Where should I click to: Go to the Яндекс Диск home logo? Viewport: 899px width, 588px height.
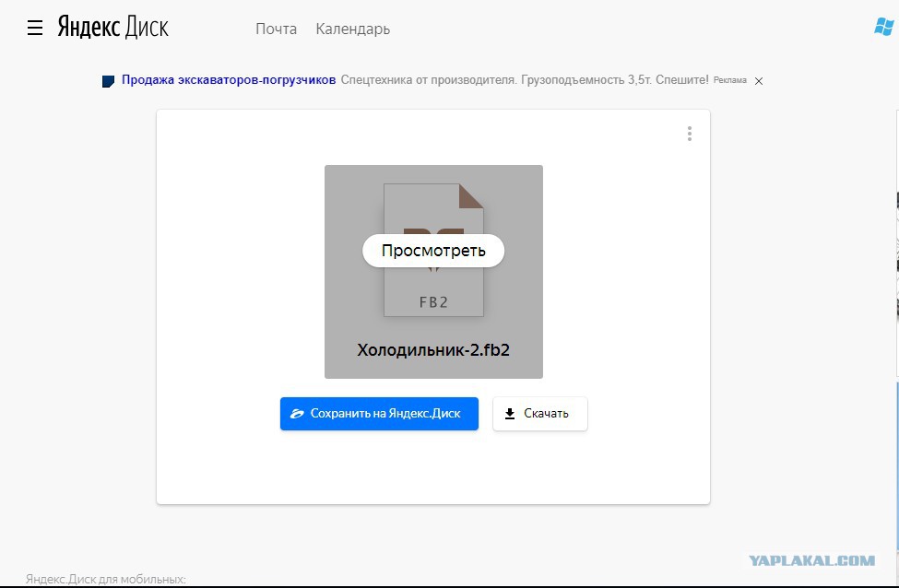[x=112, y=28]
